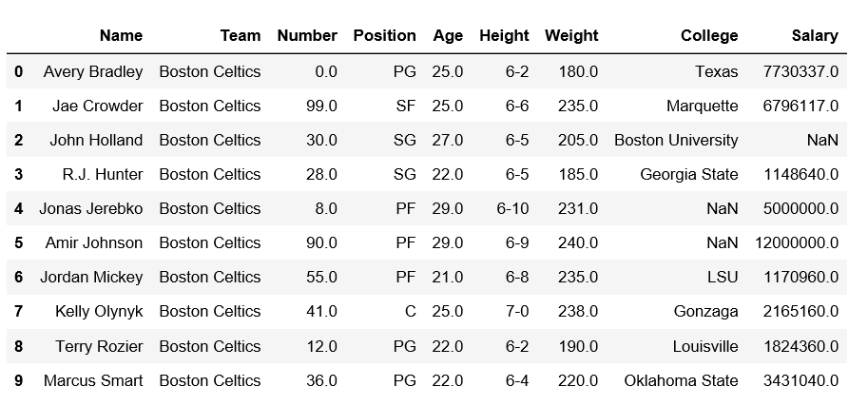Click the Marquette college cell
Screen dimensions: 868x406
702,106
